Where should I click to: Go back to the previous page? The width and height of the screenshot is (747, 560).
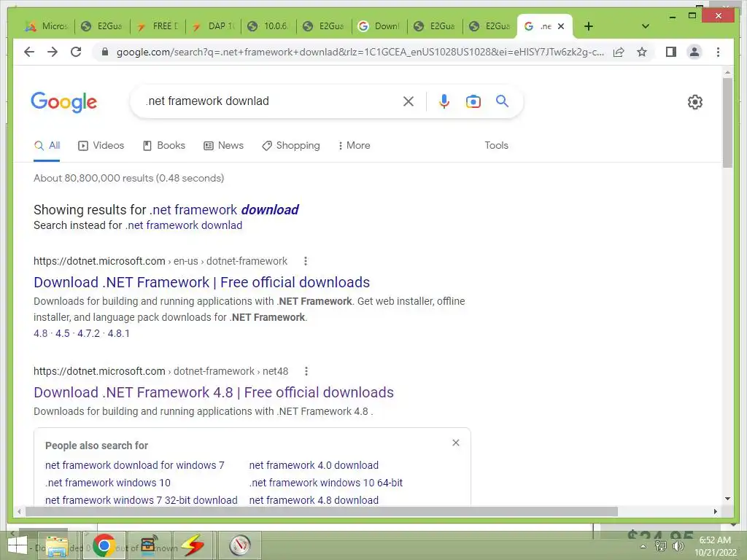pos(29,52)
